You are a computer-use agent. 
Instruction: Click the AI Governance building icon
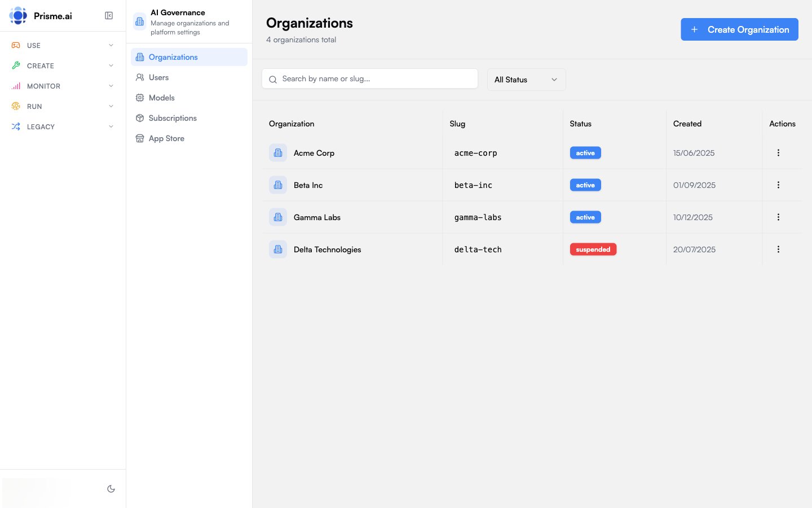point(140,21)
